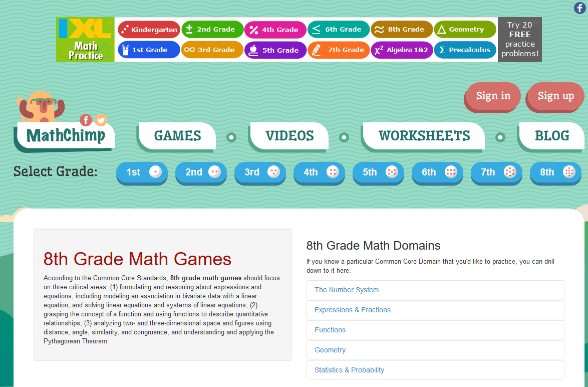Open IXL 5th Grade practice
Image resolution: width=588 pixels, height=387 pixels.
(x=275, y=50)
